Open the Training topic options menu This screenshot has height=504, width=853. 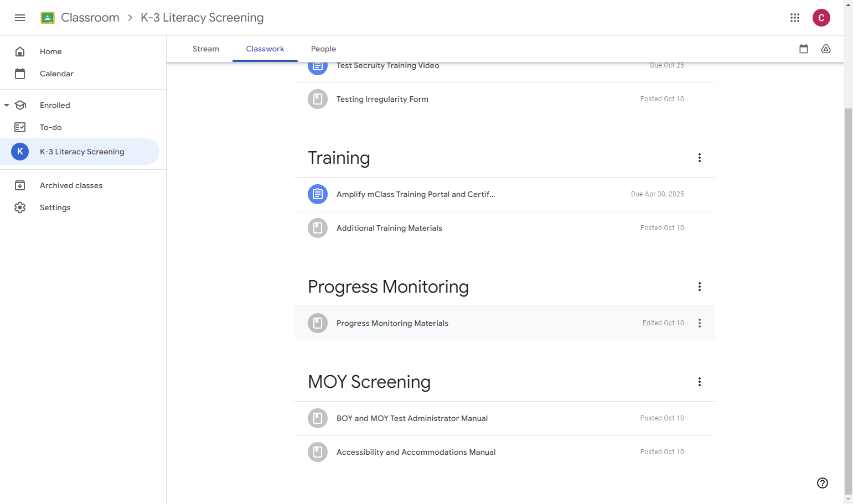click(x=700, y=158)
